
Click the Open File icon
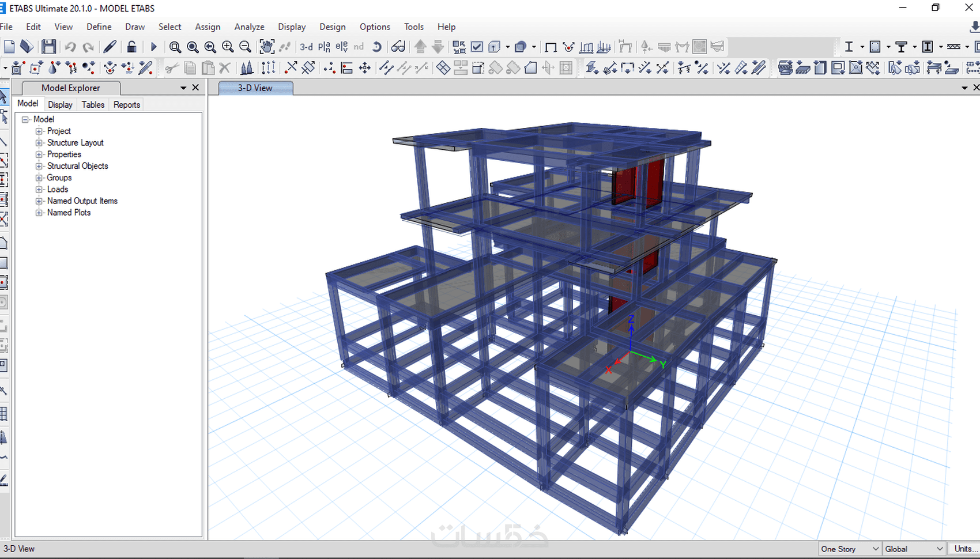click(x=27, y=47)
